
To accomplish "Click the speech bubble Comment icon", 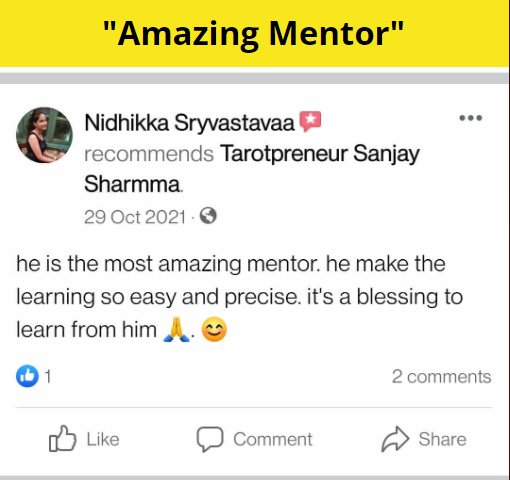I will coord(210,439).
